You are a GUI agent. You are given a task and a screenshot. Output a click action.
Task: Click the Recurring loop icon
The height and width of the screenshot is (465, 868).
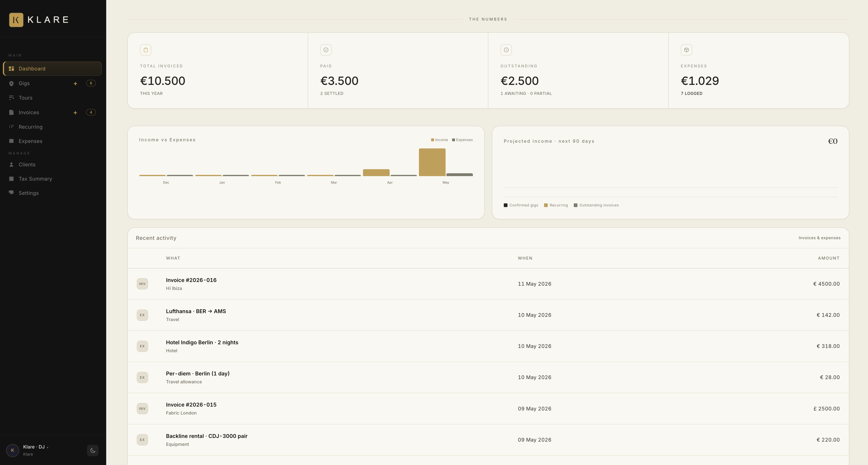click(x=11, y=126)
